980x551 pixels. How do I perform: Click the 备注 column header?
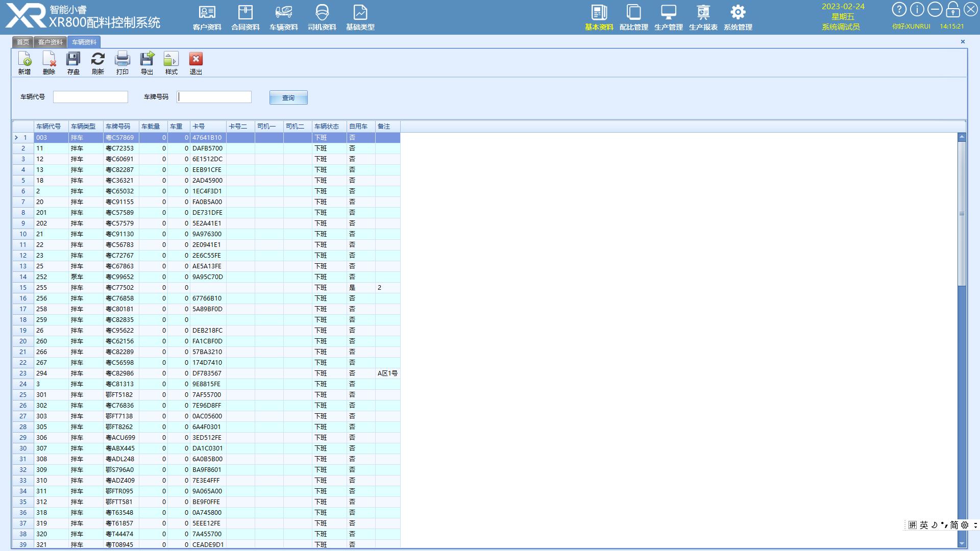tap(387, 127)
